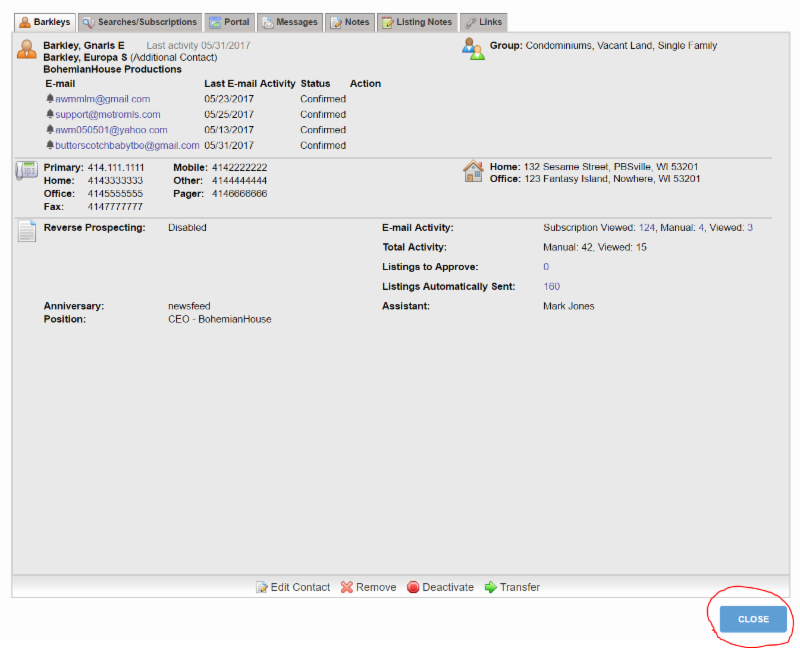Click Subscription Viewed count 124

click(x=646, y=228)
